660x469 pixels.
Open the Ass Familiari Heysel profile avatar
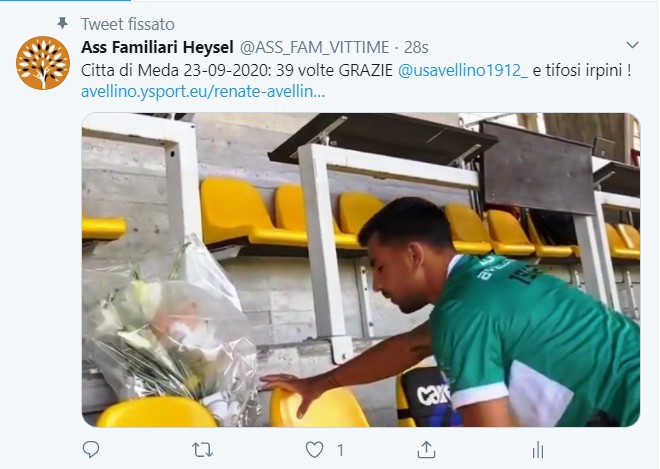click(x=43, y=63)
